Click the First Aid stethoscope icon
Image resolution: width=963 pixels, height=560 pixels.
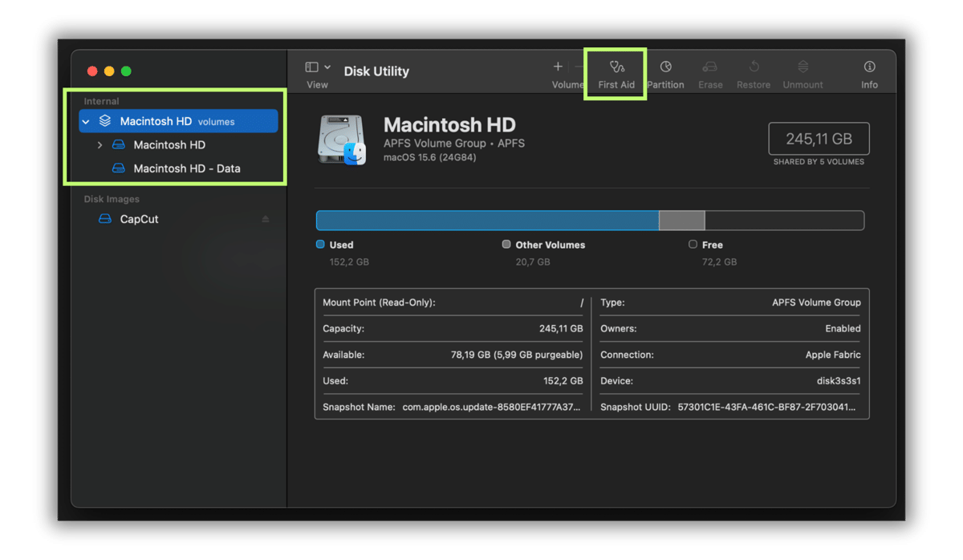pyautogui.click(x=616, y=67)
